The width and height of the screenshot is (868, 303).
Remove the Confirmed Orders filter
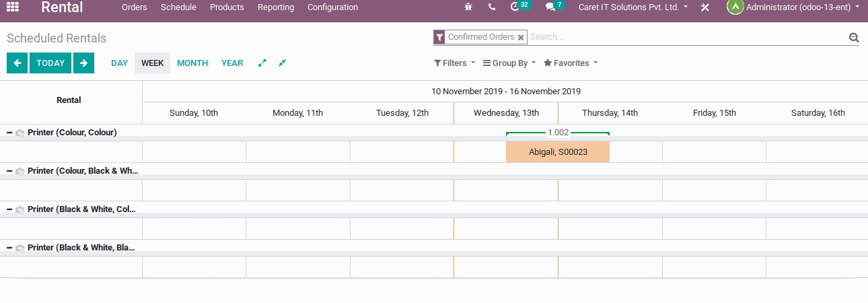521,38
